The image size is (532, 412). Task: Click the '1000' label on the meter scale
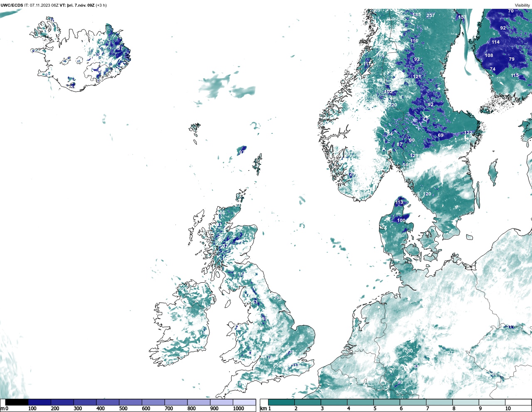coord(239,409)
